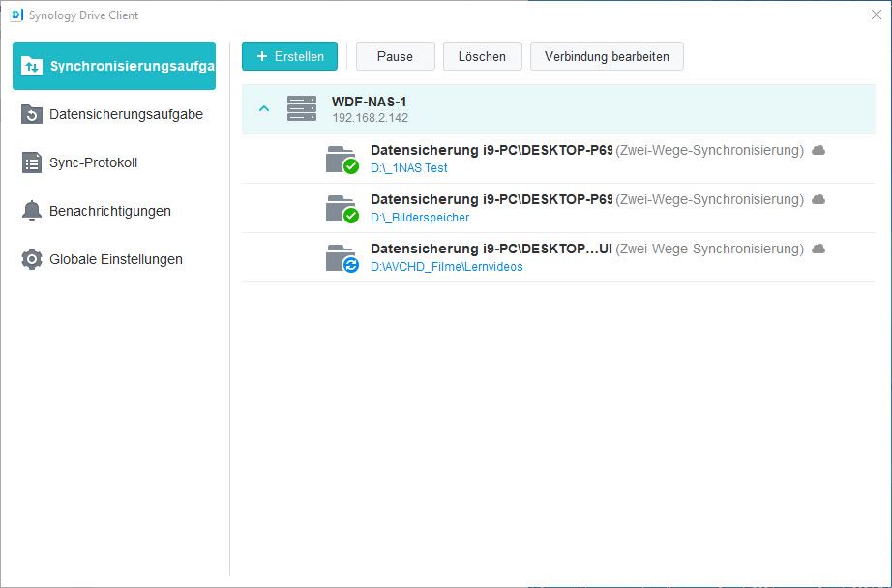Open the Sync-Protokoll section
The width and height of the screenshot is (892, 588).
point(93,162)
